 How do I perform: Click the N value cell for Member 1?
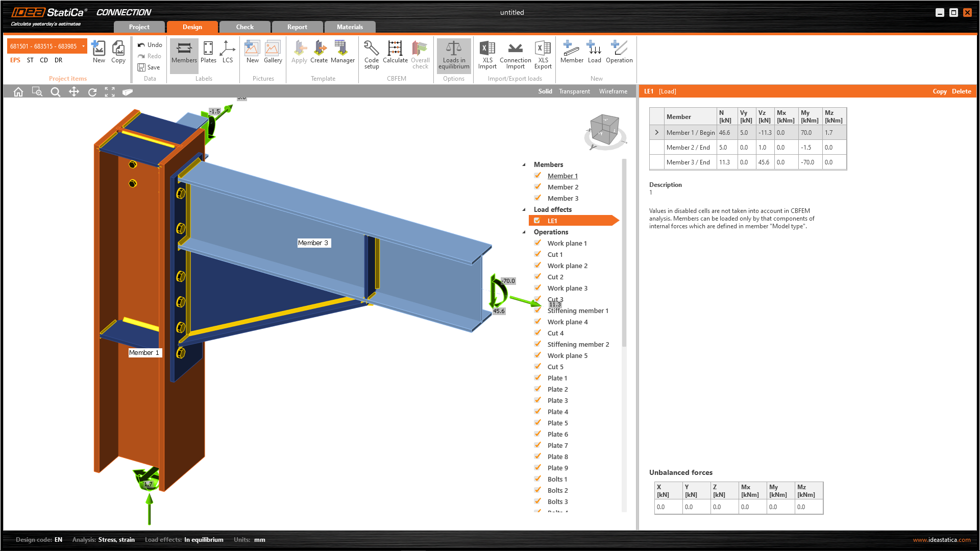click(x=726, y=133)
